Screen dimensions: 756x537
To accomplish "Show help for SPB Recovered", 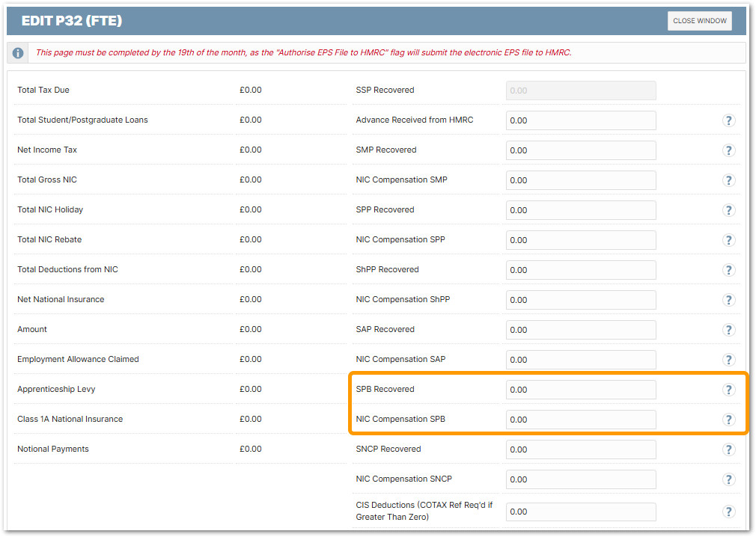I will click(x=728, y=390).
